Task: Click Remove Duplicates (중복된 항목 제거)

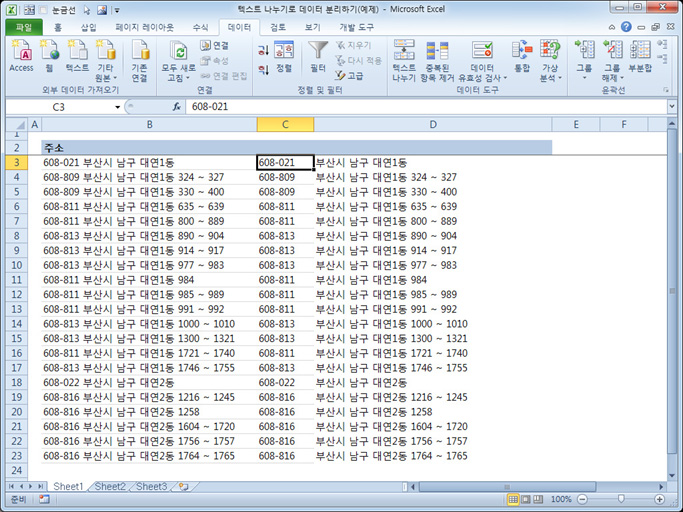Action: pyautogui.click(x=437, y=61)
